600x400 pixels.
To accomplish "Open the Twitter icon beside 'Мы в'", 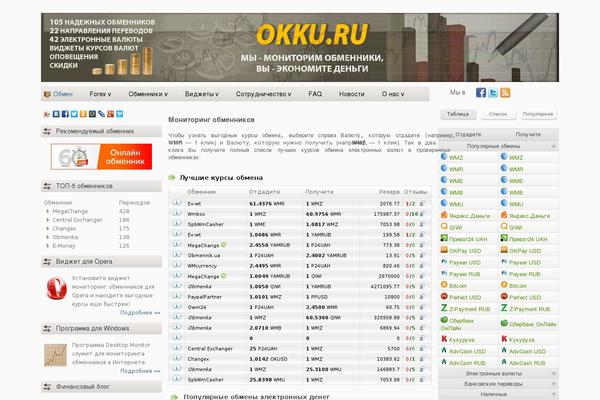I will pyautogui.click(x=493, y=93).
